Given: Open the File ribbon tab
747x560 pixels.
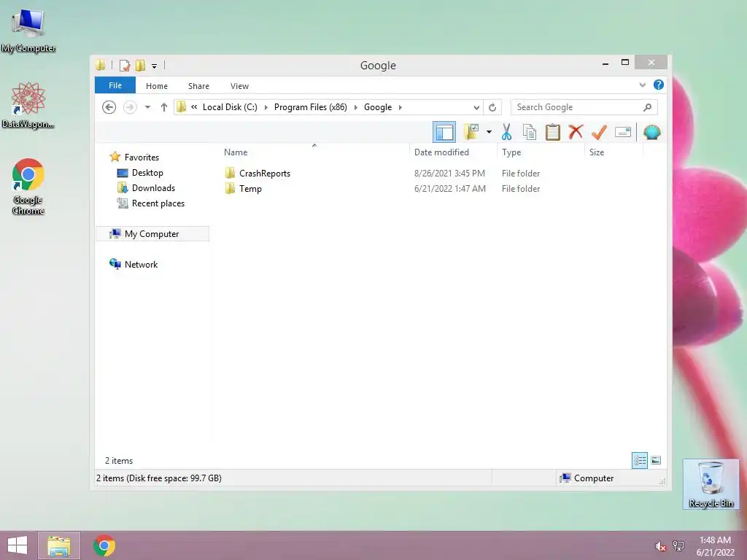Looking at the screenshot, I should click(115, 85).
